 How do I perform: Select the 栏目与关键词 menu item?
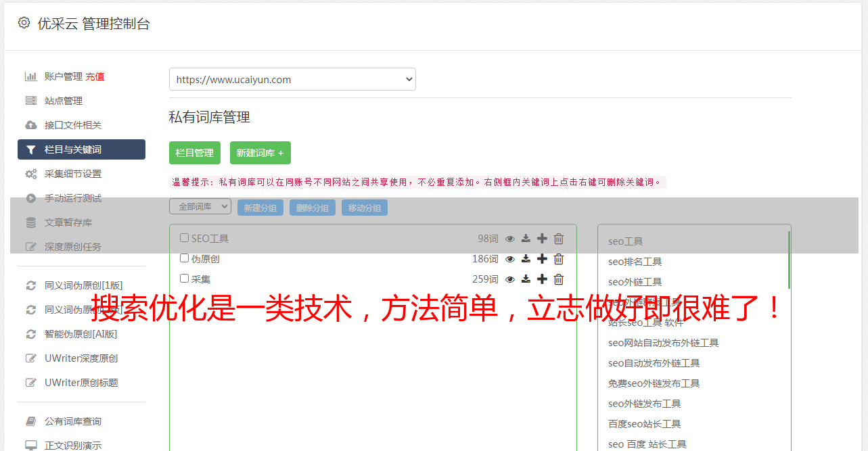pyautogui.click(x=81, y=149)
